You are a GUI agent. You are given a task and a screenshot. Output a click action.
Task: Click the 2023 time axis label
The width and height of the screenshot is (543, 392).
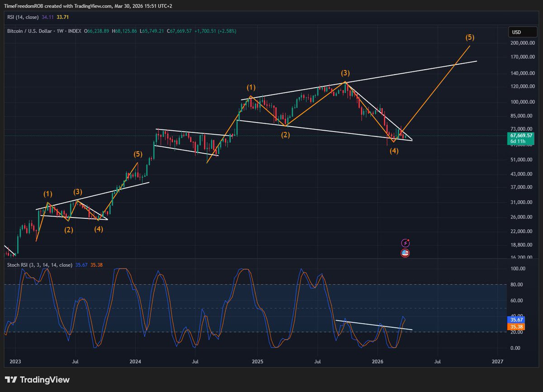(15, 362)
